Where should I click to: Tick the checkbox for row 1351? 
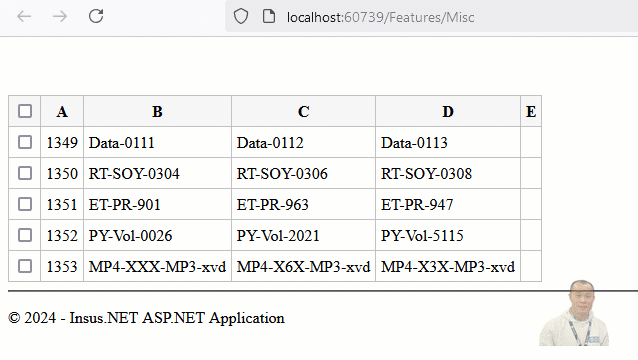click(x=25, y=204)
